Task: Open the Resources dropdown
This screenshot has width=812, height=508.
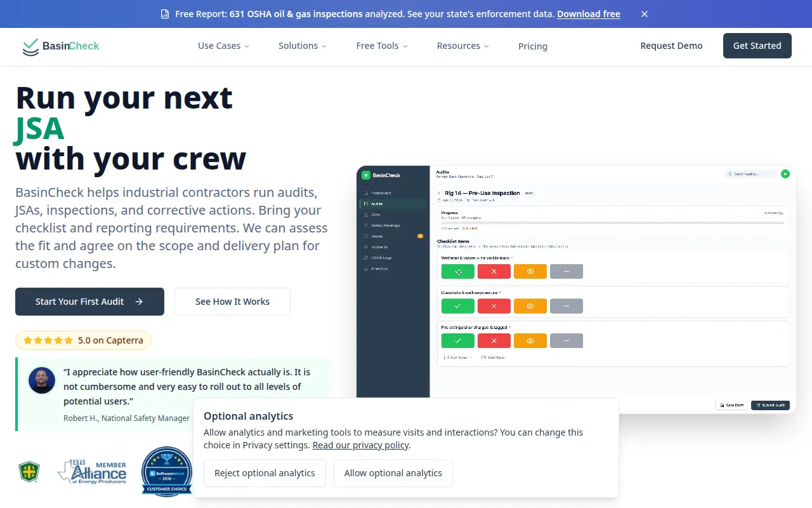Action: (463, 46)
